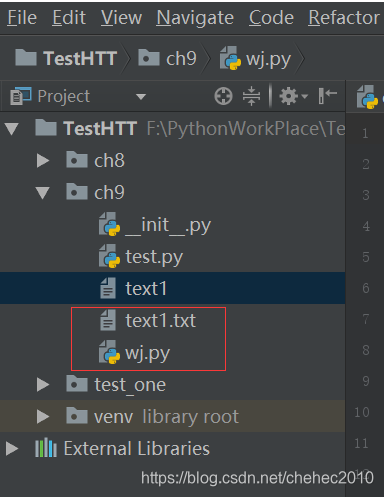Viewport: 384px width, 497px height.
Task: Open the View menu
Action: 121,18
